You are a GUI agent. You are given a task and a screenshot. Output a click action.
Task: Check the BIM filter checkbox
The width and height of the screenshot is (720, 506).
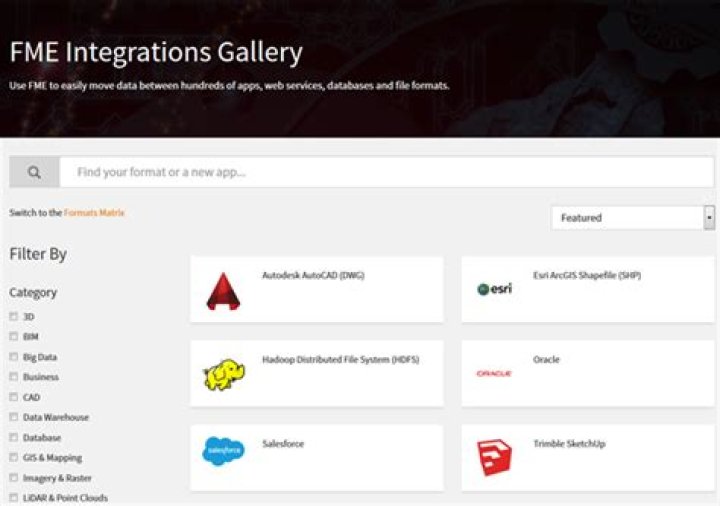pos(14,337)
